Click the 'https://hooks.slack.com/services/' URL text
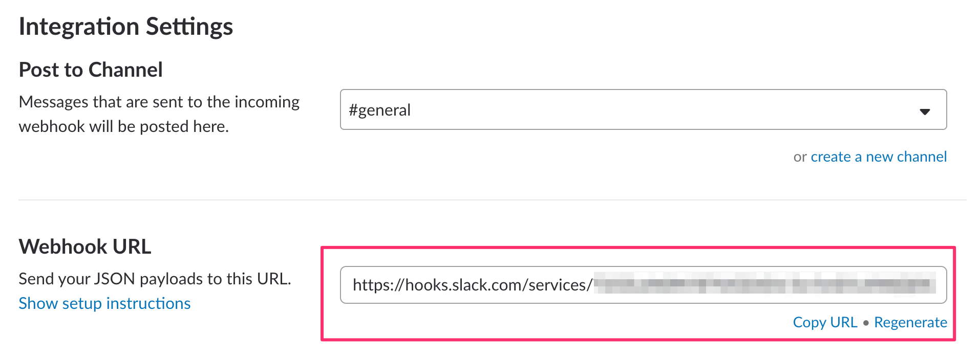The image size is (980, 358). click(473, 285)
